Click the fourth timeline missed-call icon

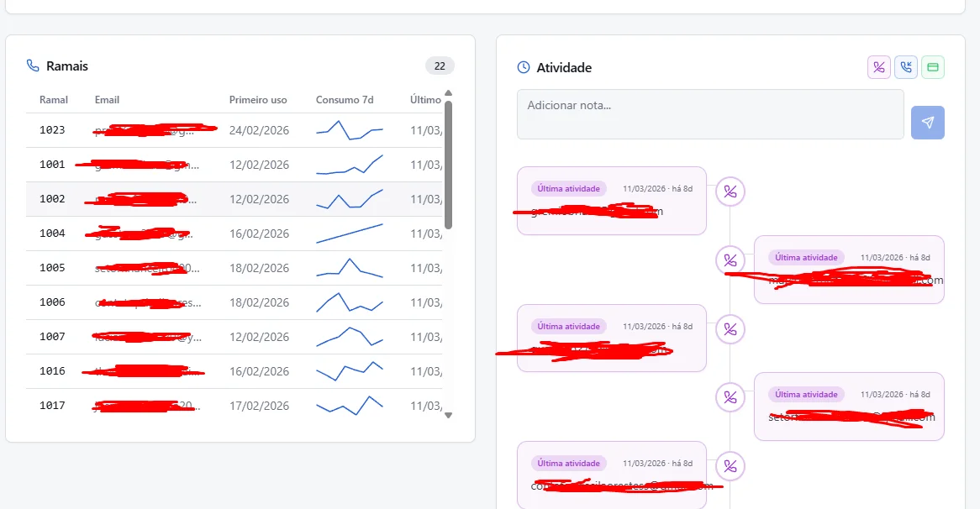[x=730, y=397]
